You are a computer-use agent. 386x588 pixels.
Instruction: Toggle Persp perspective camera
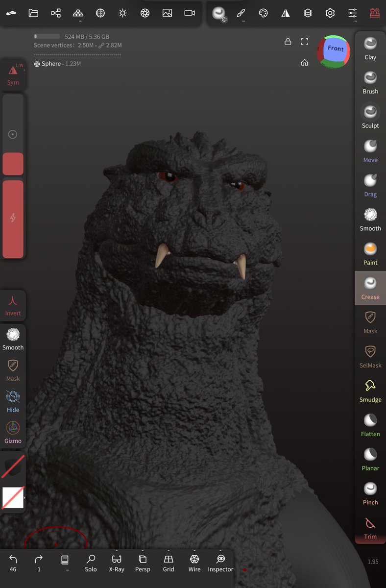[x=143, y=563]
